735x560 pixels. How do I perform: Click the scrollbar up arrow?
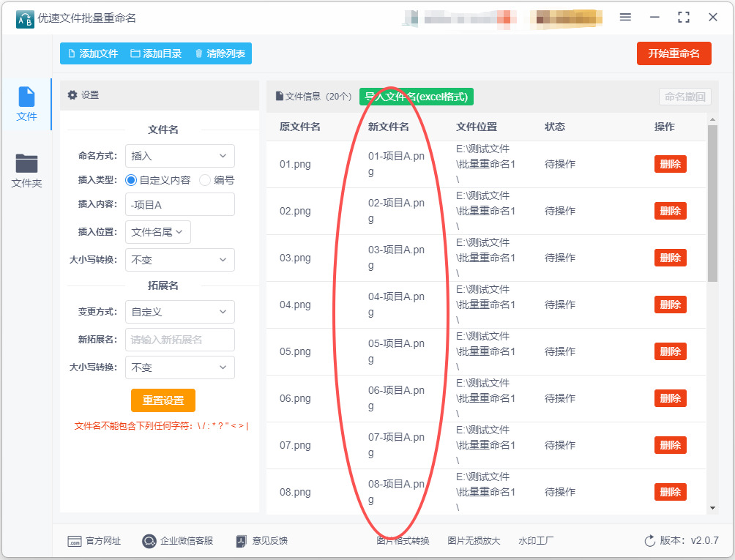pyautogui.click(x=712, y=120)
